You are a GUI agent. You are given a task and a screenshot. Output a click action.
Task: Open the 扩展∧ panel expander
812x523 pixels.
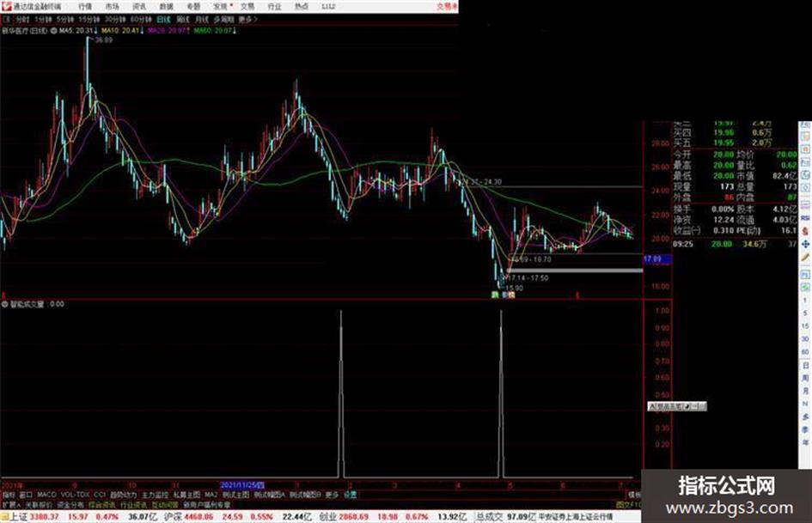(x=11, y=504)
